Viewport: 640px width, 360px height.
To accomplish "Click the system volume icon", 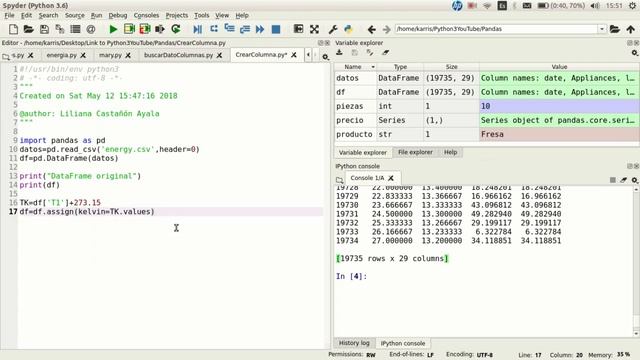I will click(595, 6).
